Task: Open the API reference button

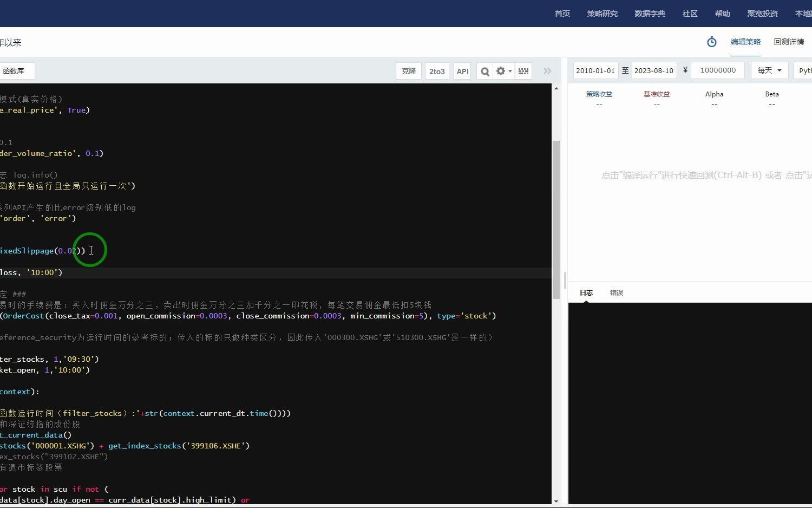Action: [462, 71]
